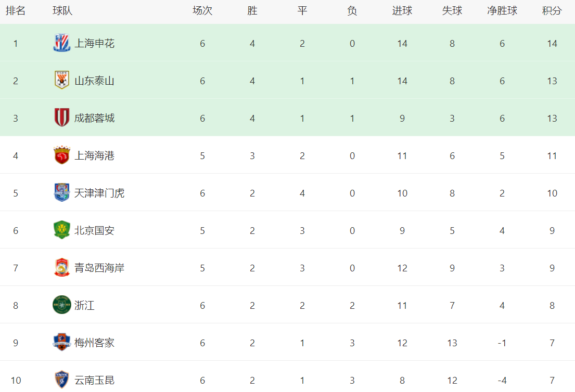Open the 上海申花 team name link
The width and height of the screenshot is (575, 392).
coord(94,43)
